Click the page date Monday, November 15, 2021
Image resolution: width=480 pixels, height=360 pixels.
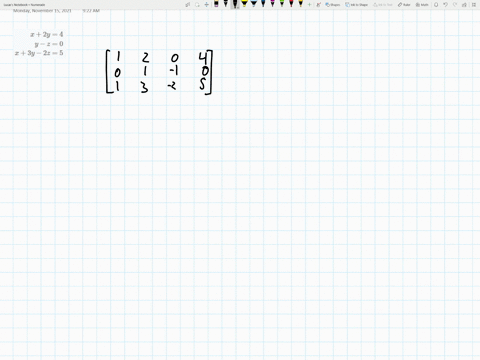(x=42, y=11)
